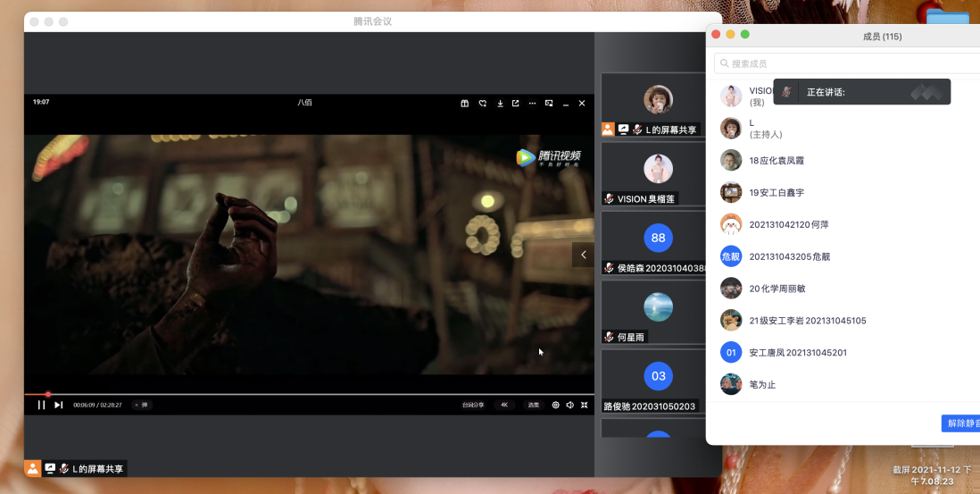This screenshot has height=494, width=980.
Task: Click the blue 01 avatar in member list
Action: point(731,352)
